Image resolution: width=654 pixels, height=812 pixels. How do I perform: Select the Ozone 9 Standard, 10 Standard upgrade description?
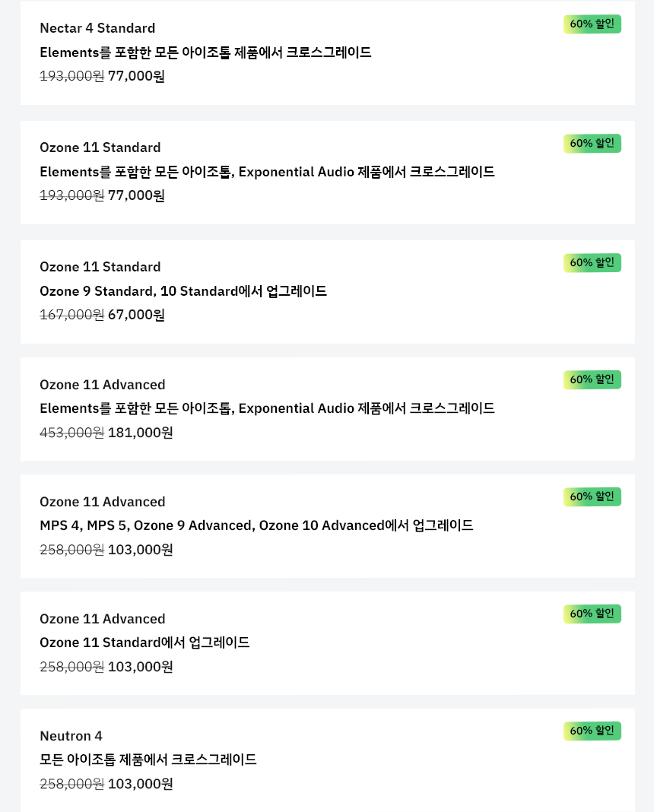pos(183,291)
